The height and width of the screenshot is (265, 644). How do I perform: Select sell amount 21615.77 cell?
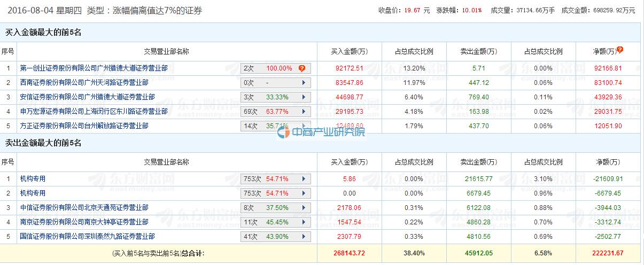click(x=478, y=178)
